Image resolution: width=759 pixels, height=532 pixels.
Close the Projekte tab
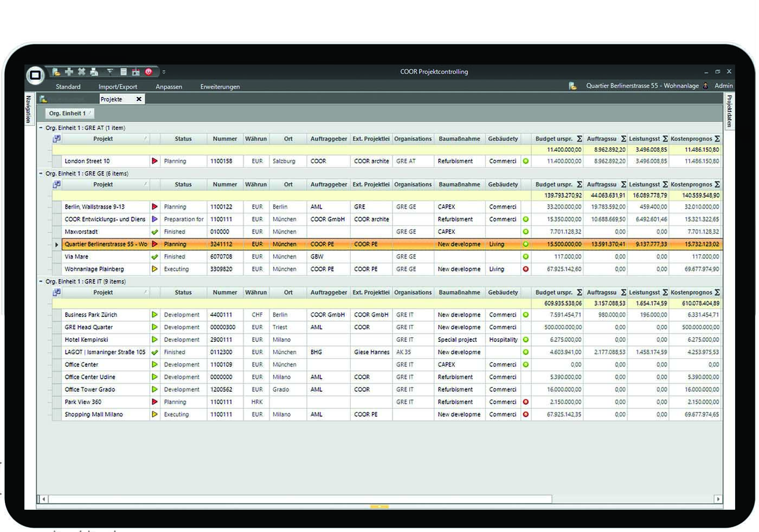coord(139,99)
